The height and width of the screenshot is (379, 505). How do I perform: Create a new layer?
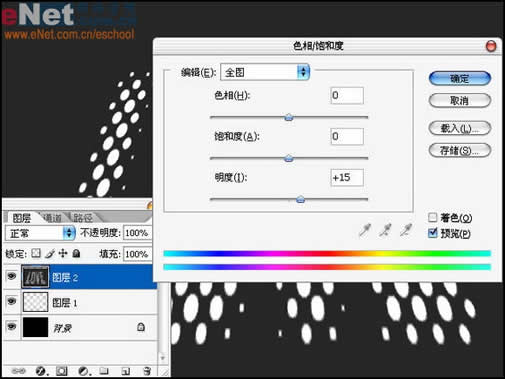click(x=126, y=371)
